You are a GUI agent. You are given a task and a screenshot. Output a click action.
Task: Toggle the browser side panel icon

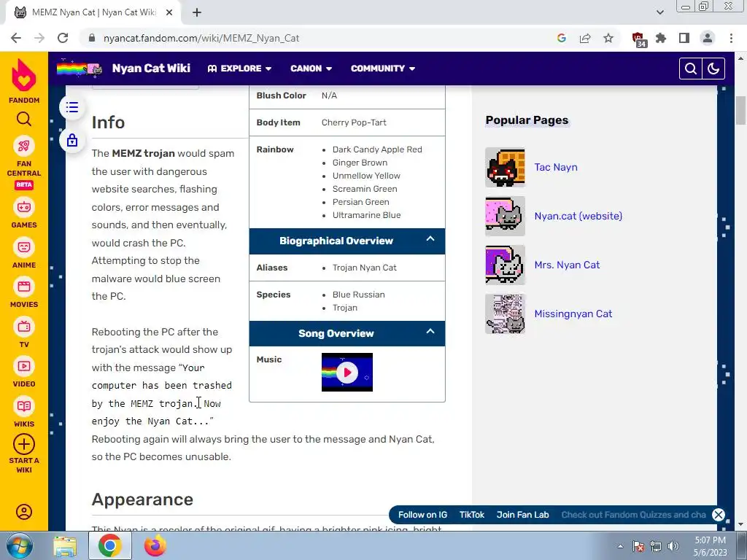point(684,38)
